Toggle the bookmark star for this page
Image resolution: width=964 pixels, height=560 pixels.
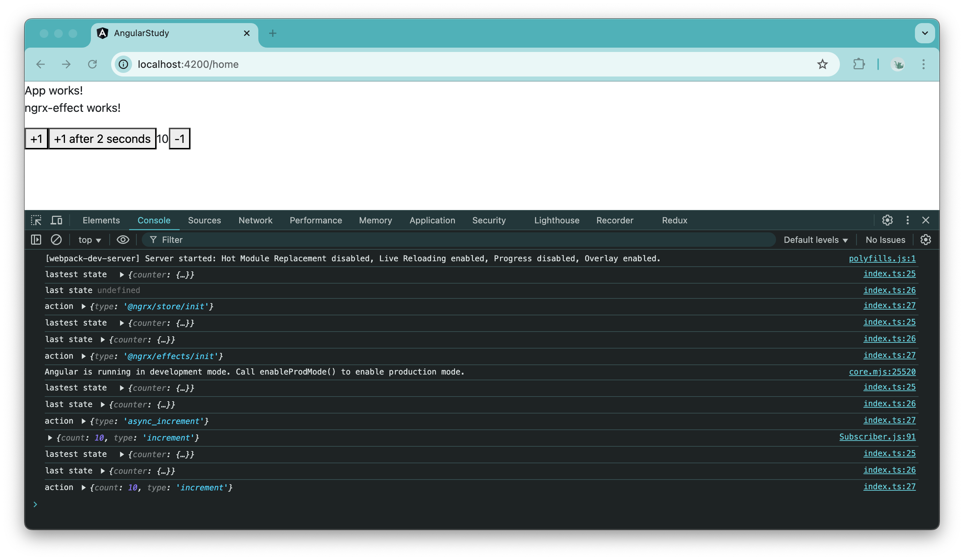coord(823,64)
